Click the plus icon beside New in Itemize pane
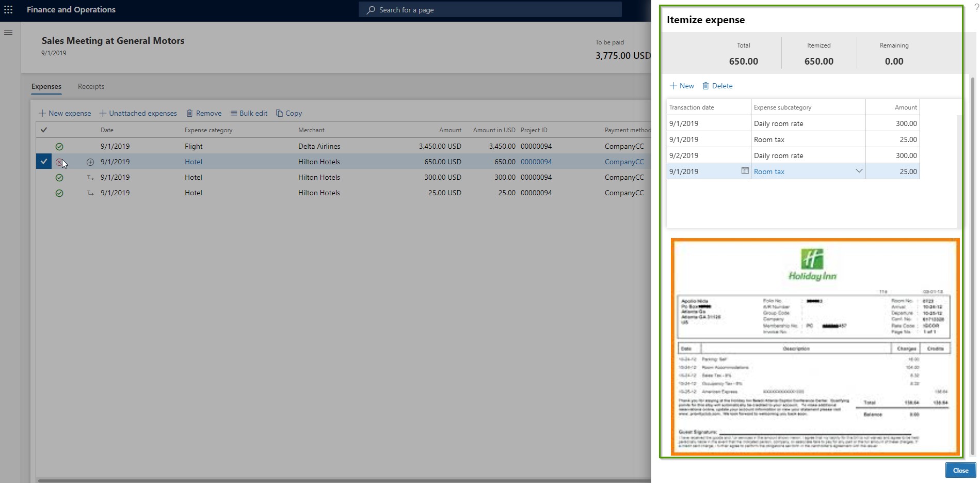 coord(674,86)
